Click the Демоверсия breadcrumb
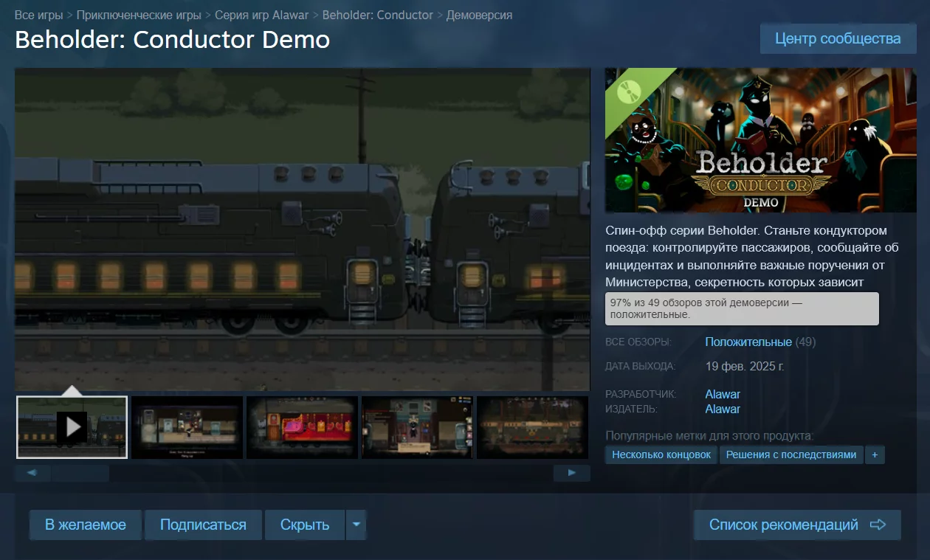 [x=479, y=15]
